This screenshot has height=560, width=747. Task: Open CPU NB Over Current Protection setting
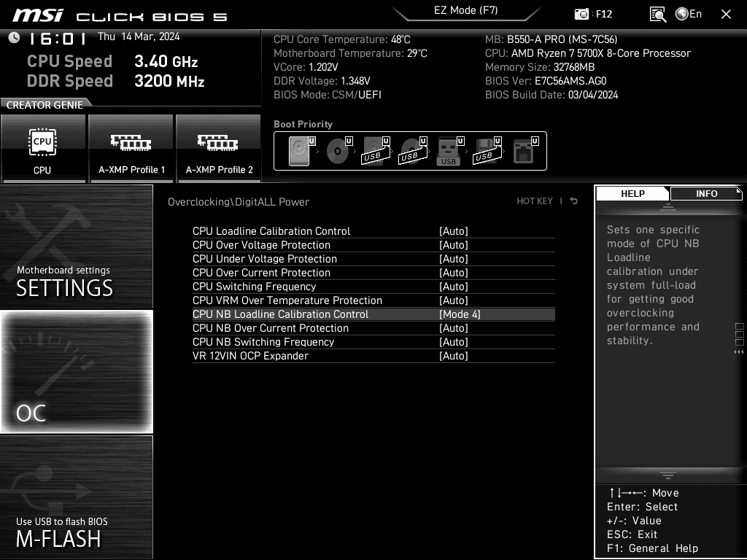pyautogui.click(x=373, y=328)
